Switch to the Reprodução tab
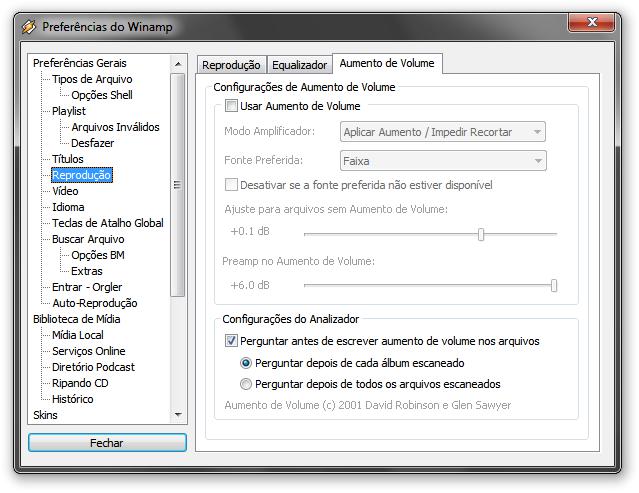Screen dimensions: 639x493 [231, 65]
